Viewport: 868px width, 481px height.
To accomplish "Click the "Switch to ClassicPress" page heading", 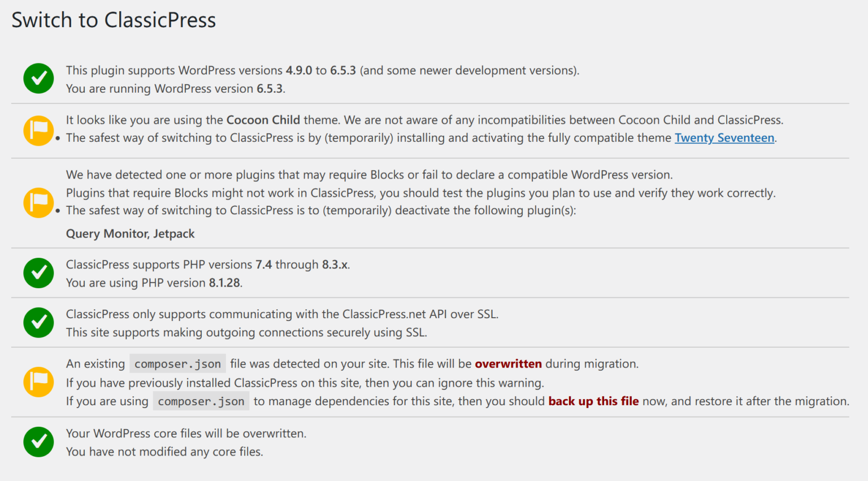I will tap(114, 20).
